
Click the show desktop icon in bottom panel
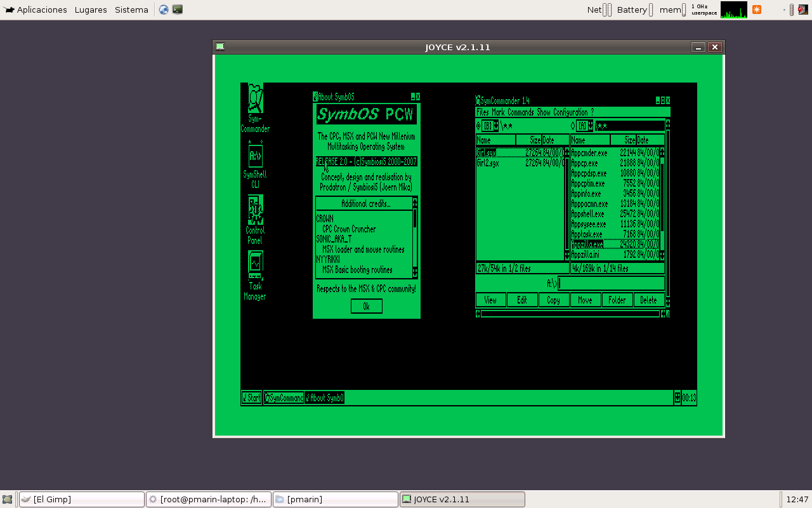pos(8,500)
